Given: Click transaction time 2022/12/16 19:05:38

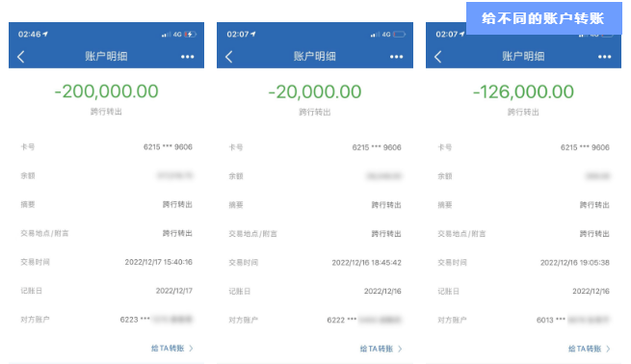Looking at the screenshot, I should [575, 263].
